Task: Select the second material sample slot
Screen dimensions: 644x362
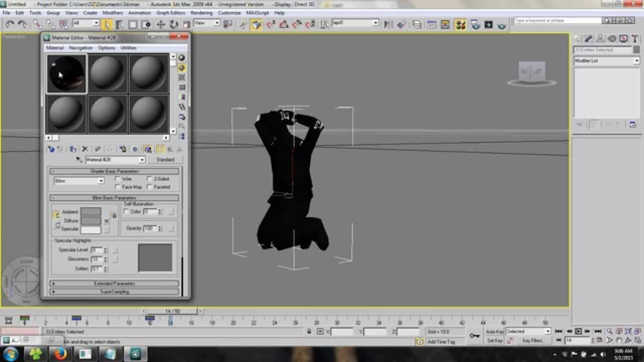Action: click(x=108, y=73)
